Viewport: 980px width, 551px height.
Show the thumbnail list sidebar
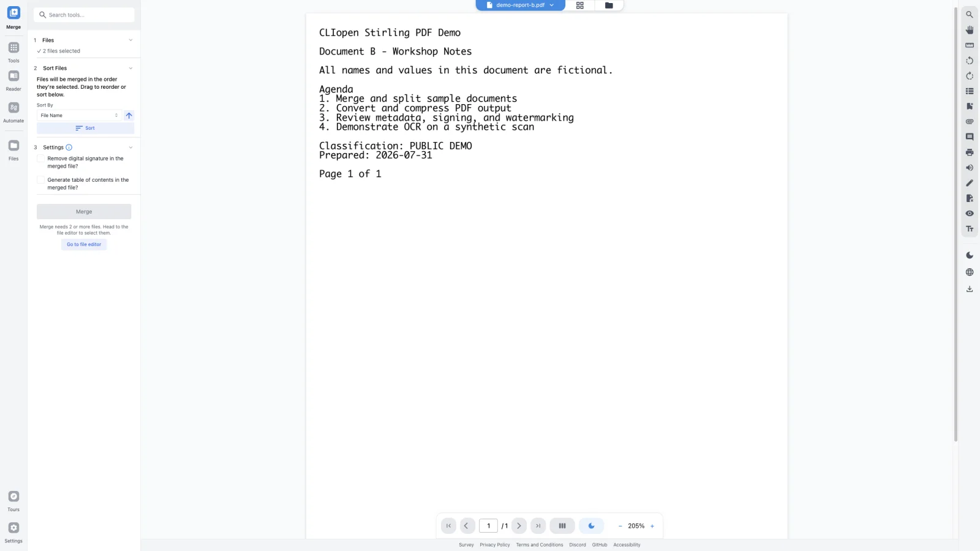pyautogui.click(x=970, y=91)
